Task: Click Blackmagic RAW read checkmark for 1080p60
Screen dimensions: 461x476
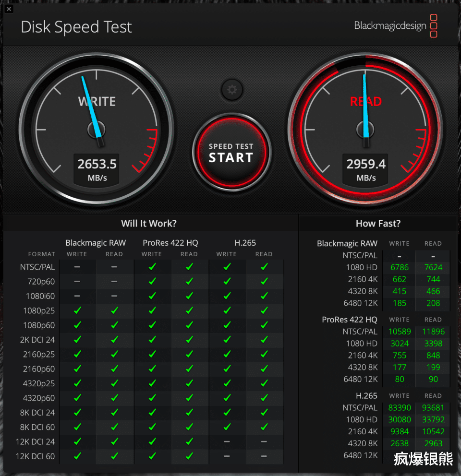Action: [x=115, y=325]
